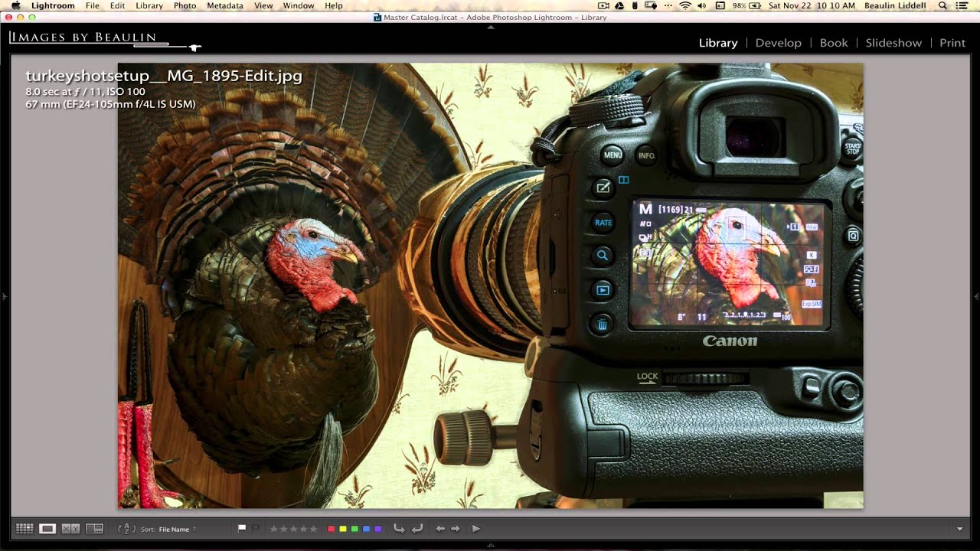Open toolbar content dropdown triangle
The image size is (980, 551).
960,529
